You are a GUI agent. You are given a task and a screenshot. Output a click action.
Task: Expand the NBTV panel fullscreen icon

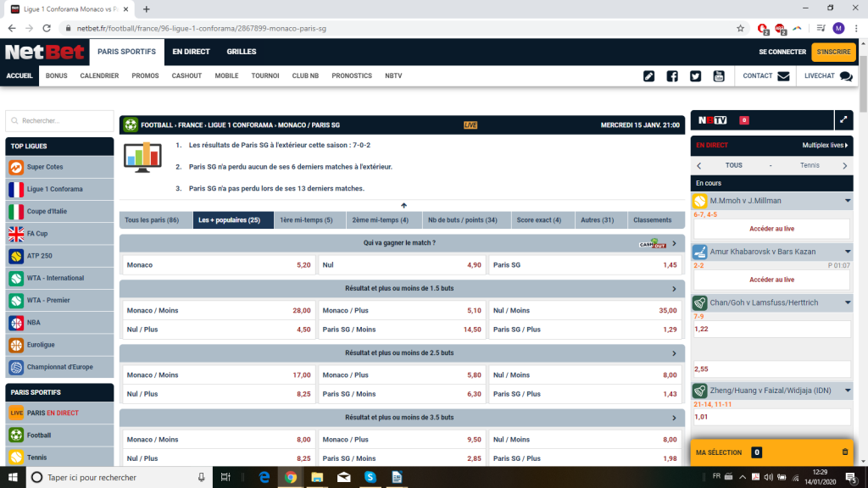tap(843, 120)
